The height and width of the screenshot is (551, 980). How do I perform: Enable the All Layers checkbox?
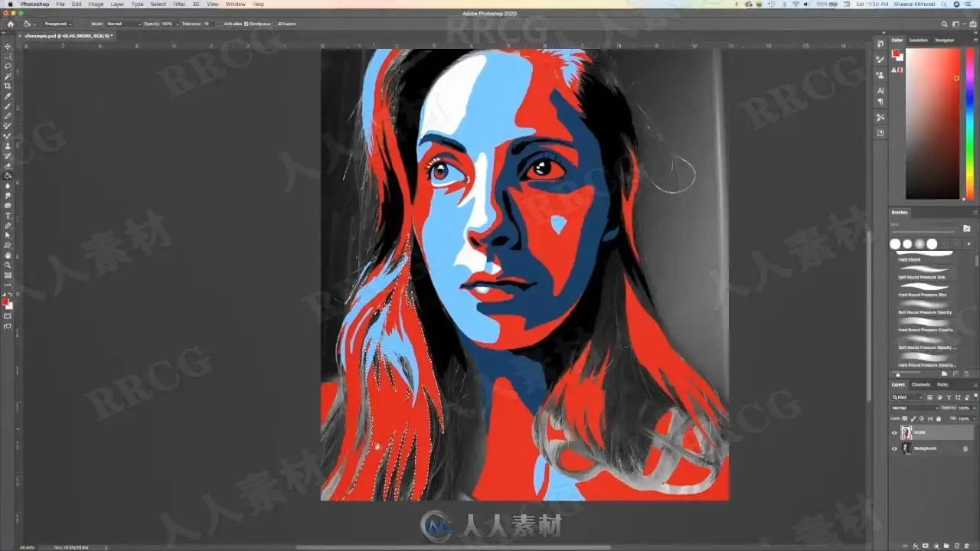click(x=275, y=24)
